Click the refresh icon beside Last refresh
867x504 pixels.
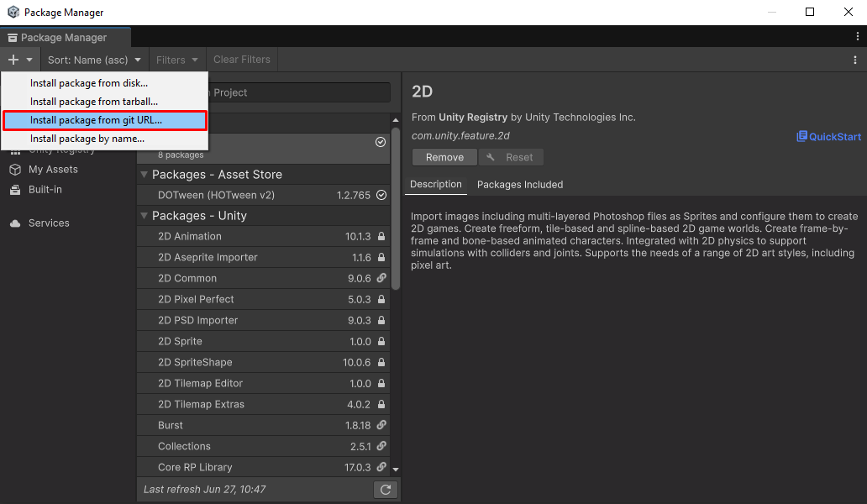pyautogui.click(x=385, y=490)
